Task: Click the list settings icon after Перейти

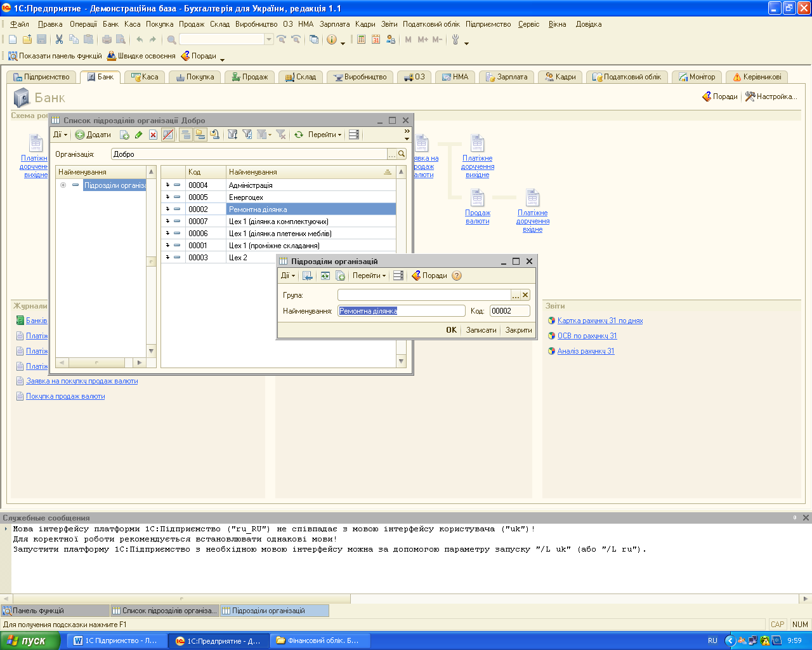Action: (354, 135)
